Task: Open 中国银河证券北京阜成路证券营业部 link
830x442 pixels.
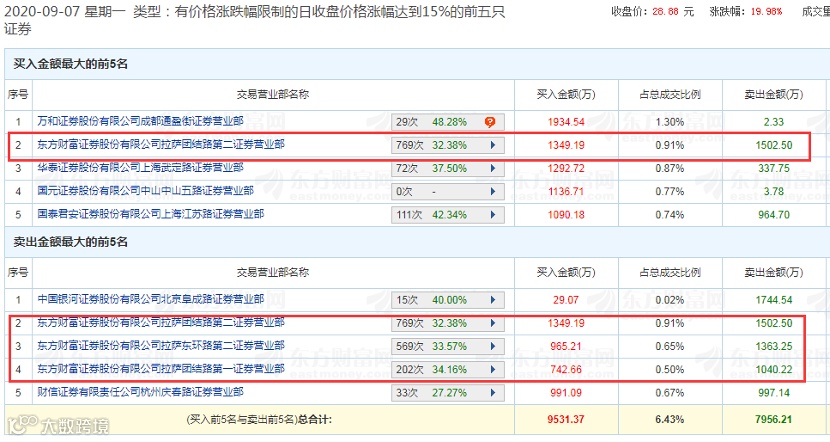Action: [x=150, y=299]
